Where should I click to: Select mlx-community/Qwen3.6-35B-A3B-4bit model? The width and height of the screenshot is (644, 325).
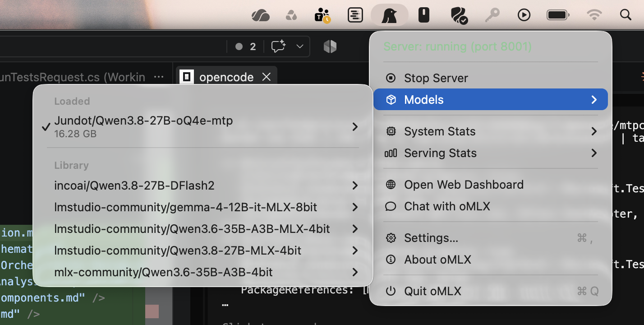point(203,272)
